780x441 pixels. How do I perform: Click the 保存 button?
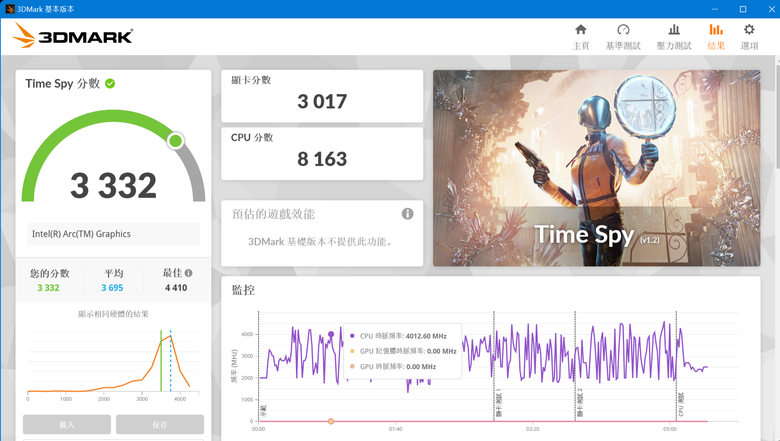click(x=160, y=424)
